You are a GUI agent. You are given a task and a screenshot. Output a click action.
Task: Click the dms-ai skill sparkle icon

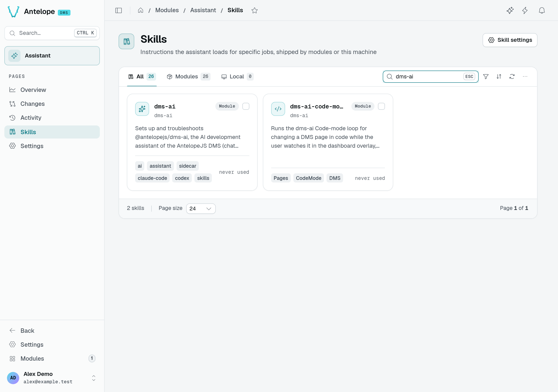[142, 109]
